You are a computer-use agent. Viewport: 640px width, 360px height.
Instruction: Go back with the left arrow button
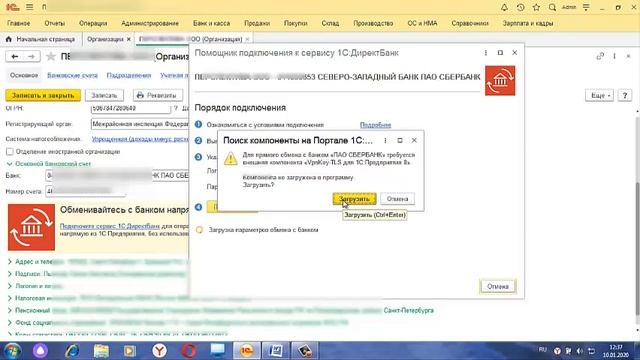pos(15,56)
